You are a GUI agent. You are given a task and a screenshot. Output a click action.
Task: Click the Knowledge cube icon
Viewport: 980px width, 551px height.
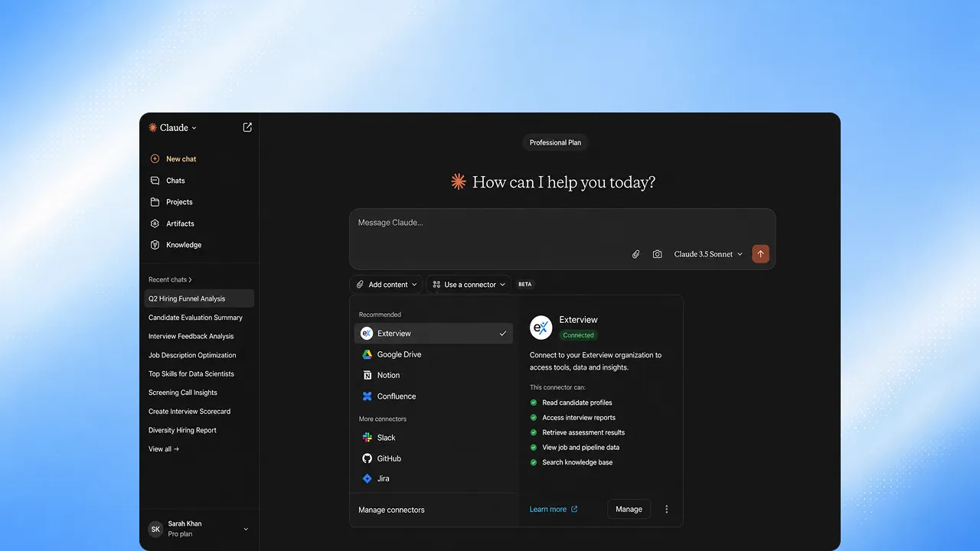[x=155, y=245]
